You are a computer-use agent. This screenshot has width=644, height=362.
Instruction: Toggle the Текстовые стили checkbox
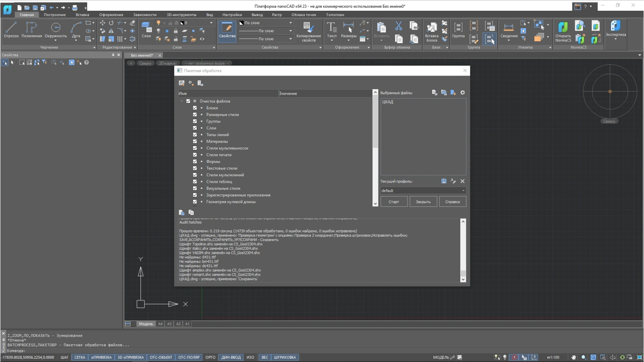(x=195, y=168)
